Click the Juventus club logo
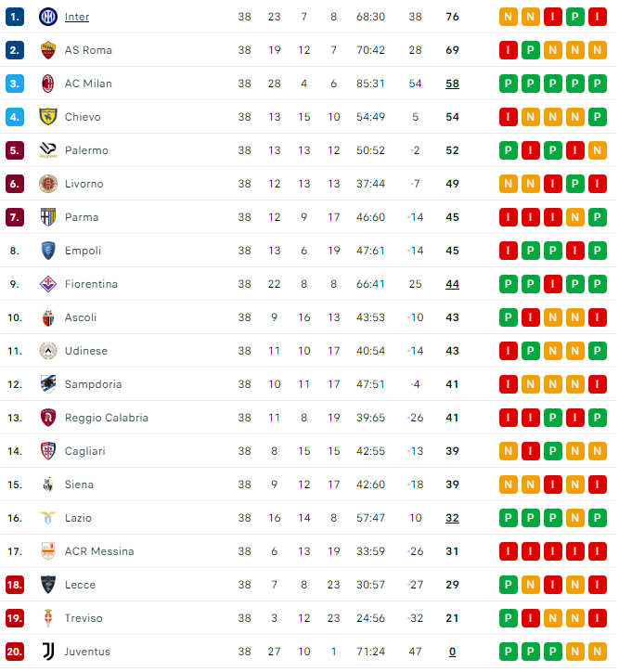Image resolution: width=619 pixels, height=672 pixels. [x=47, y=652]
